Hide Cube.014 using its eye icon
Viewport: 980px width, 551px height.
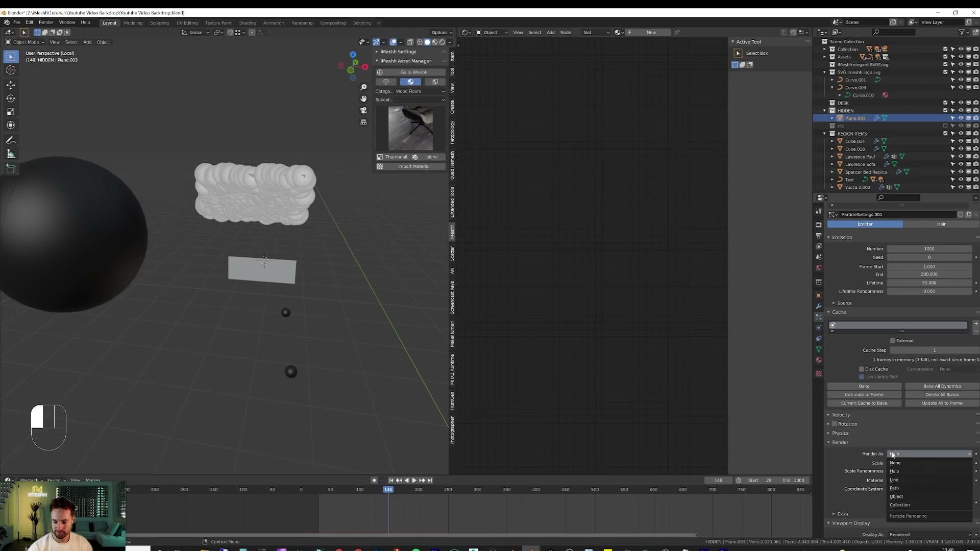pos(961,141)
